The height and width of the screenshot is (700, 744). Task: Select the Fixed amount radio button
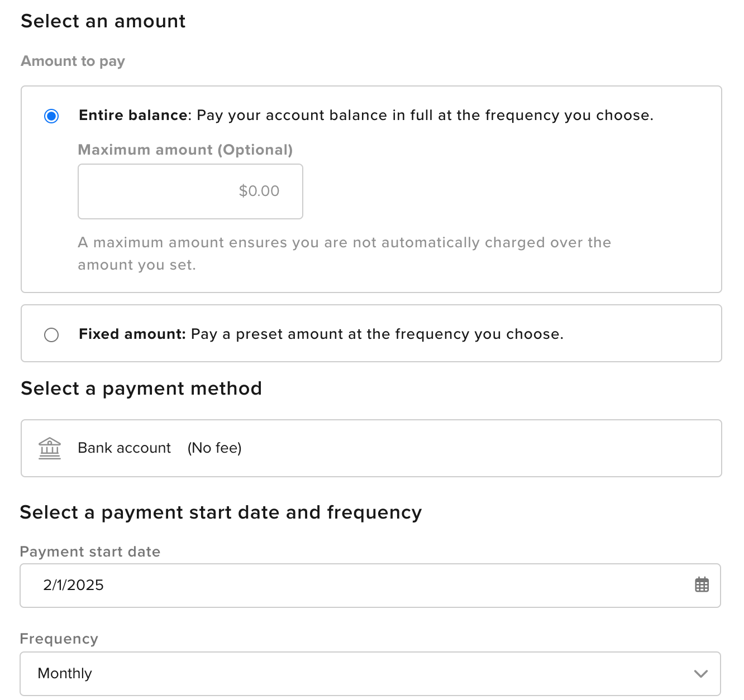pos(51,335)
